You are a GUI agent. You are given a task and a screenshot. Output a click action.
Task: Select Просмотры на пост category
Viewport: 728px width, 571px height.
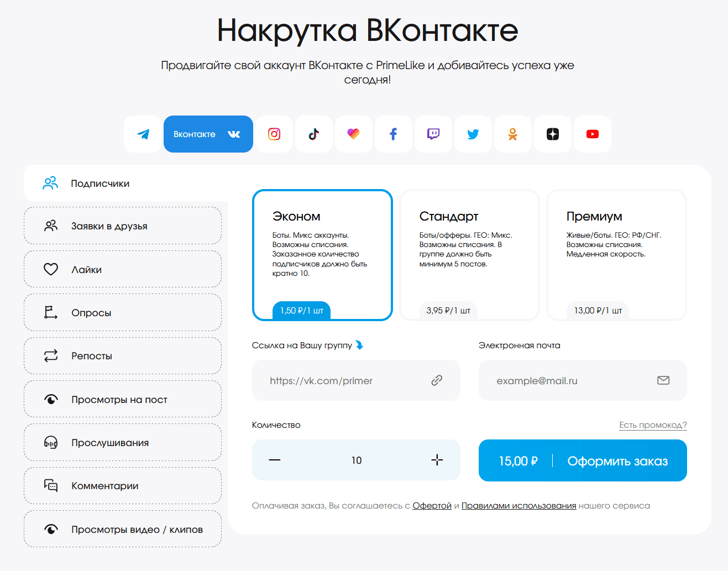click(x=123, y=399)
